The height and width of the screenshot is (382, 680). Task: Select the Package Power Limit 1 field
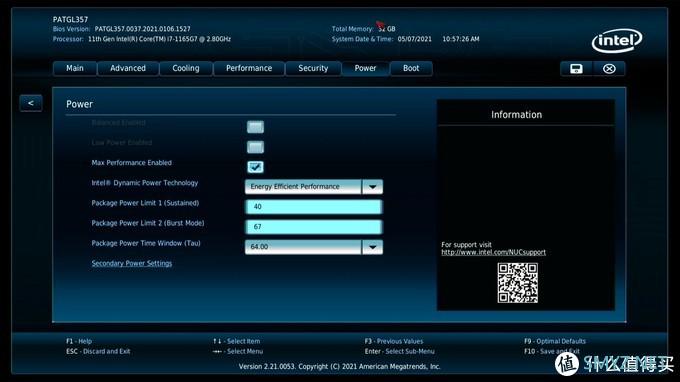point(314,207)
